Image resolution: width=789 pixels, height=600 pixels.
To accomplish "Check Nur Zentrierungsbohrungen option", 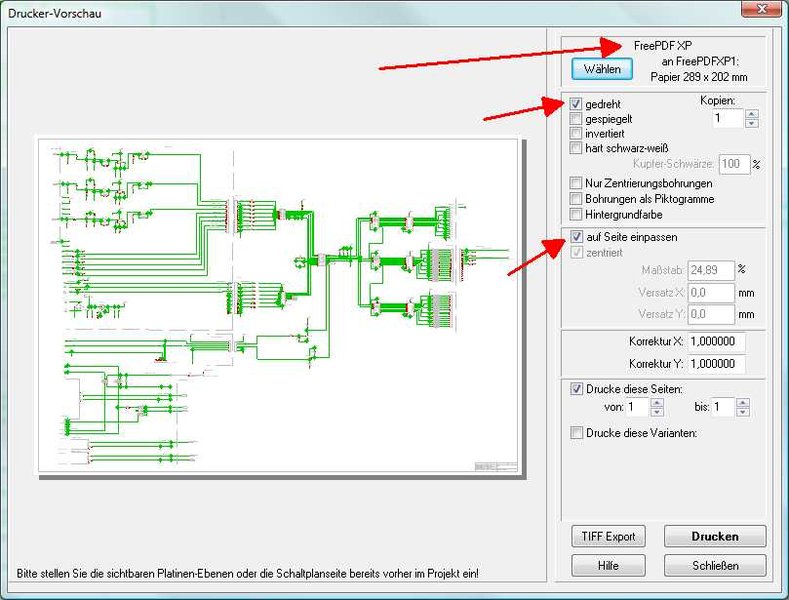I will tap(576, 184).
